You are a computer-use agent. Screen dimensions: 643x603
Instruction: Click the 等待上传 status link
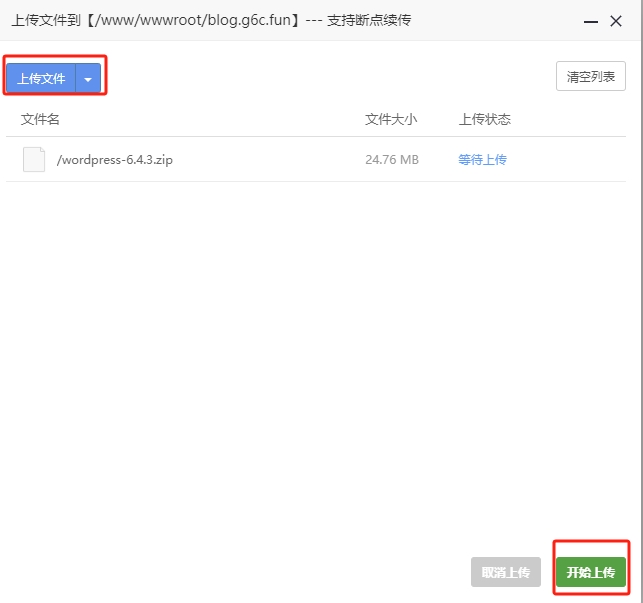(x=482, y=159)
